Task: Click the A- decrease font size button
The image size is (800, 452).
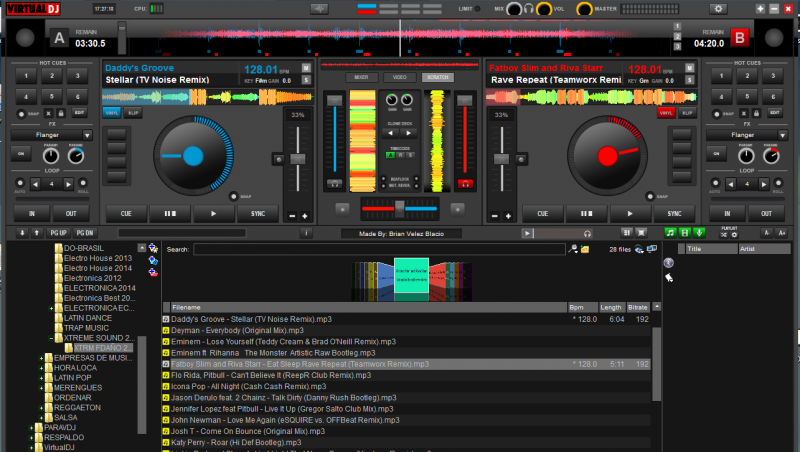Action: pos(767,233)
